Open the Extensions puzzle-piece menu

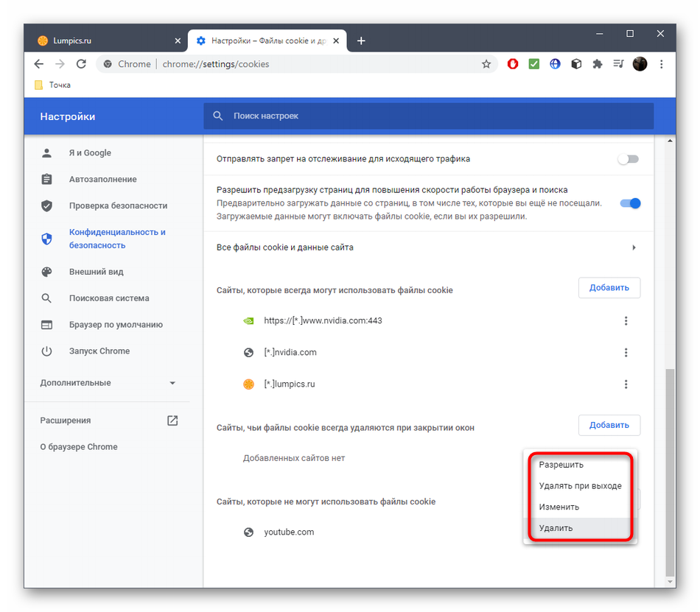598,64
